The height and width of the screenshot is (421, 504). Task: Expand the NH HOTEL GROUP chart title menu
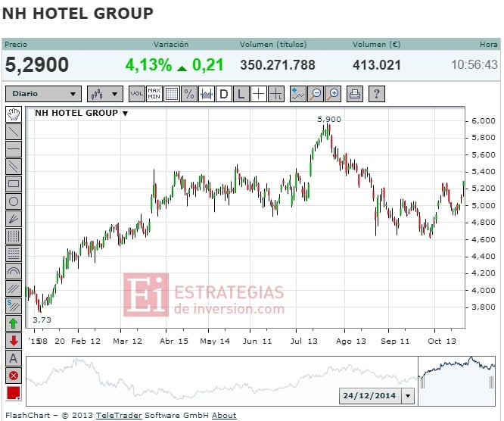[x=126, y=114]
